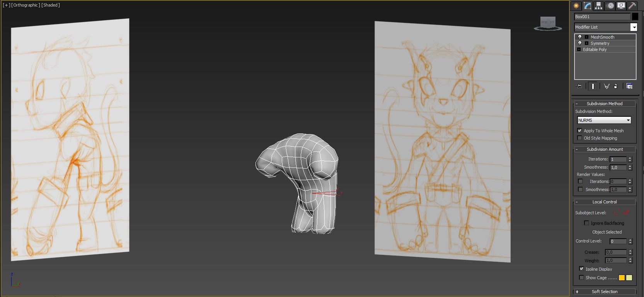The image size is (644, 297).
Task: Open the Create command panel tab
Action: [x=576, y=6]
